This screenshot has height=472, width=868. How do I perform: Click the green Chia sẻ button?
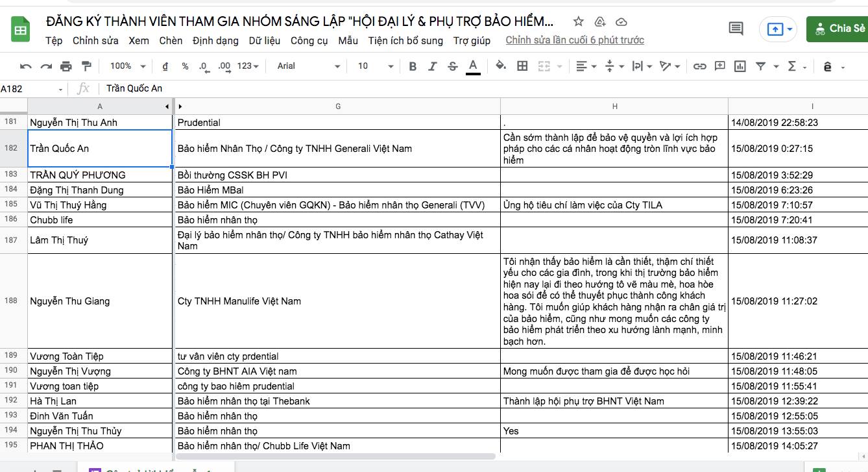[838, 29]
